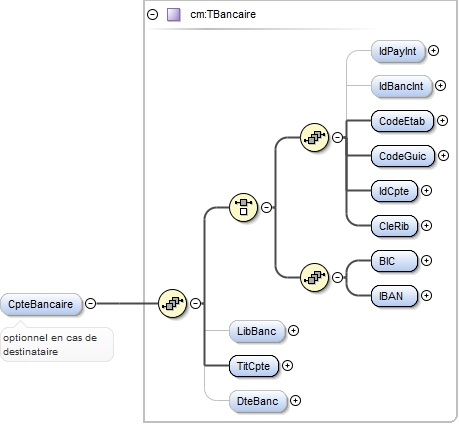Screen dimensions: 459x424
Task: Select the CodeGuic element node
Action: click(x=403, y=156)
